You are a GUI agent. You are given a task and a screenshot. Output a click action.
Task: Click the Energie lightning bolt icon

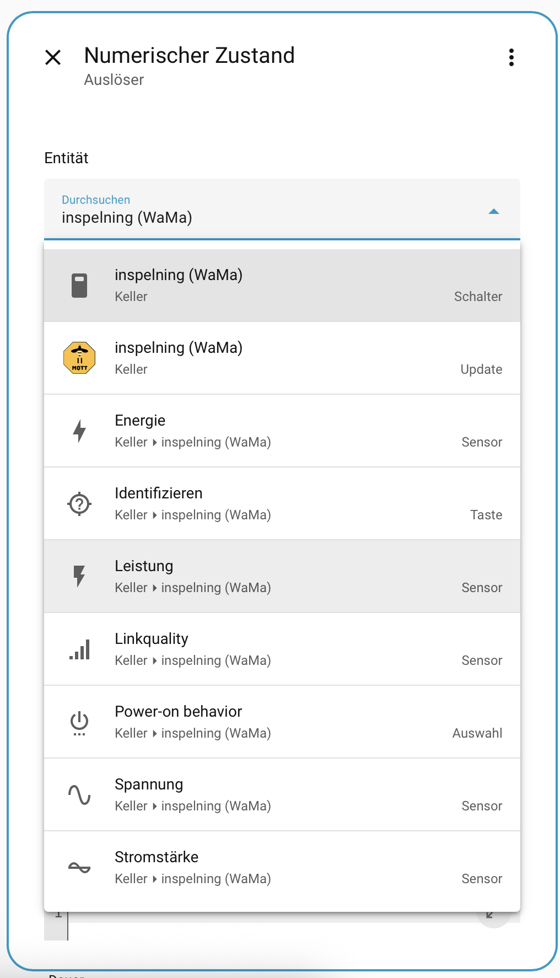point(79,431)
